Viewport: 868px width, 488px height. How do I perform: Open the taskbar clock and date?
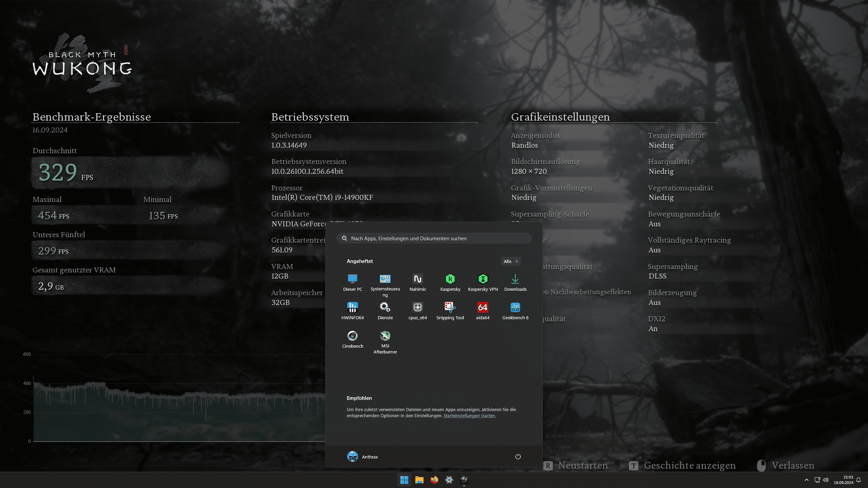(844, 480)
